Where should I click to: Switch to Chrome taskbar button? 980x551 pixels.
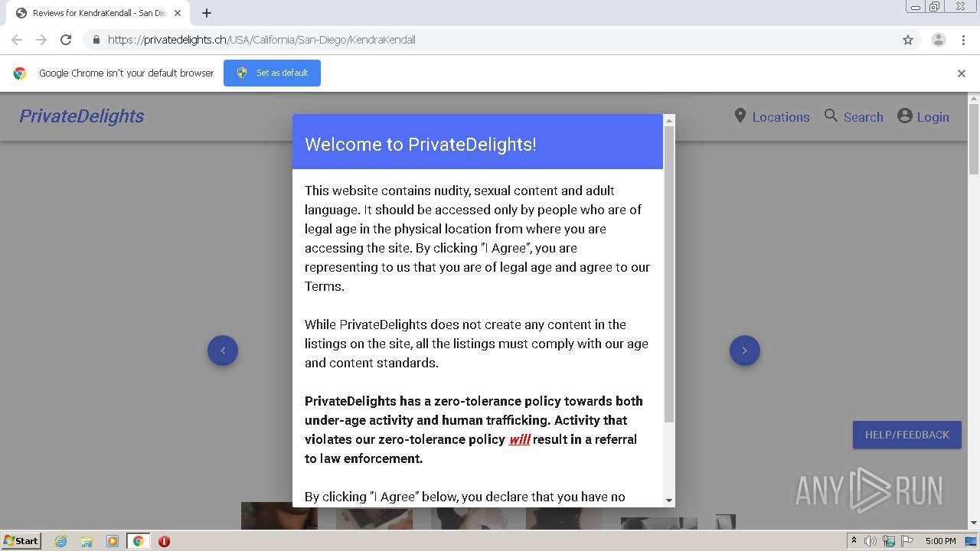pyautogui.click(x=138, y=541)
